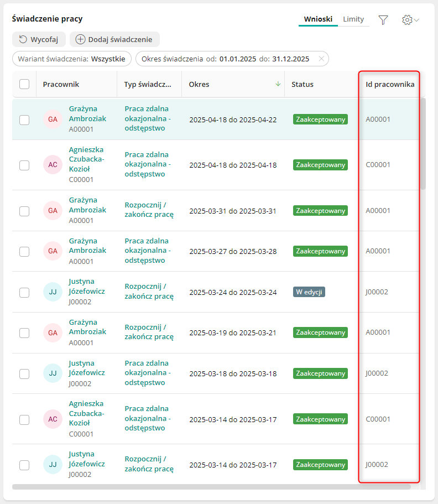
Task: Check the row for period 2025-03-24 do 2025-03-24
Action: [24, 293]
